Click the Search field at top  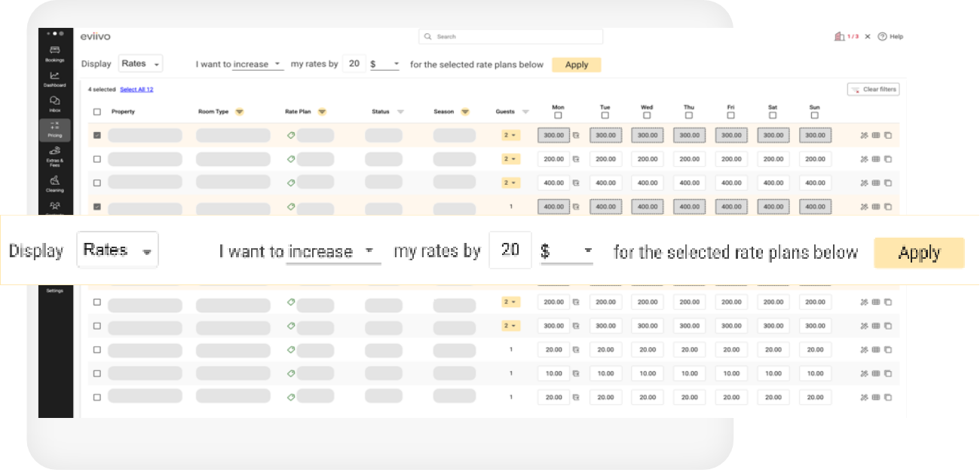click(x=511, y=36)
